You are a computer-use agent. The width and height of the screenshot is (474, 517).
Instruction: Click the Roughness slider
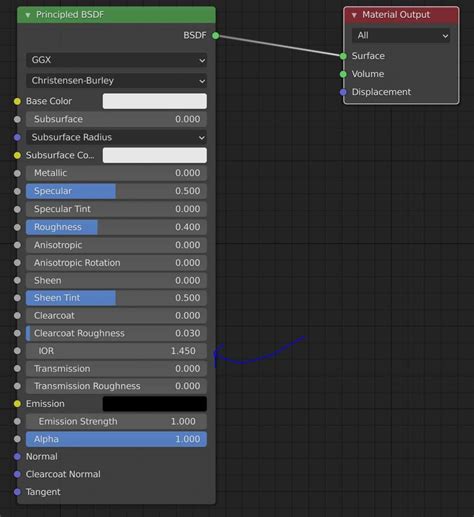[116, 227]
